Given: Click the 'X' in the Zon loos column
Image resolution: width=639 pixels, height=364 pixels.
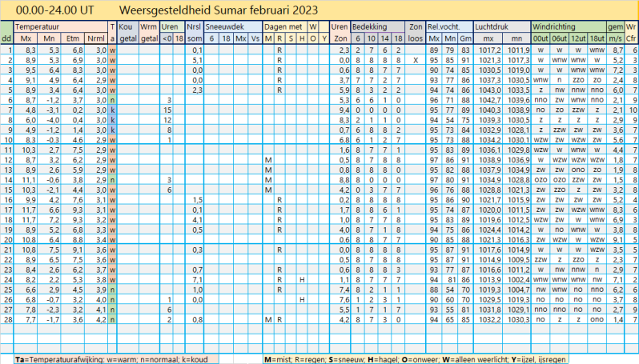Looking at the screenshot, I should 416,60.
